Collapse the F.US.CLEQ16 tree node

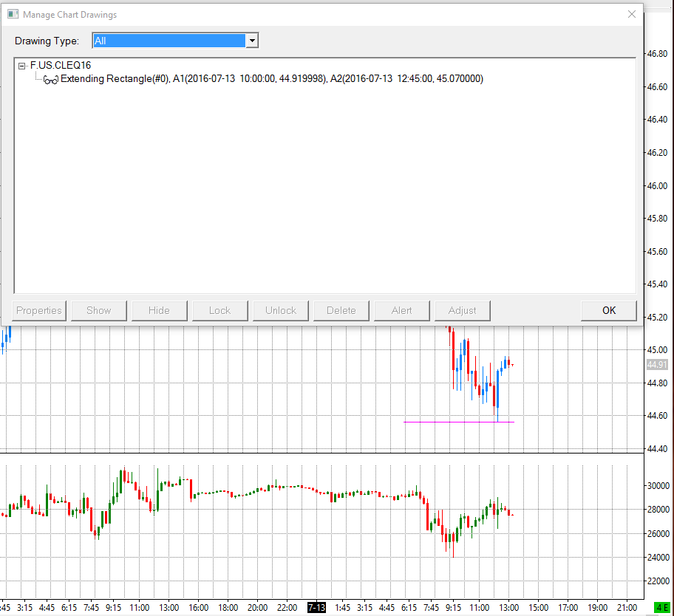(21, 66)
